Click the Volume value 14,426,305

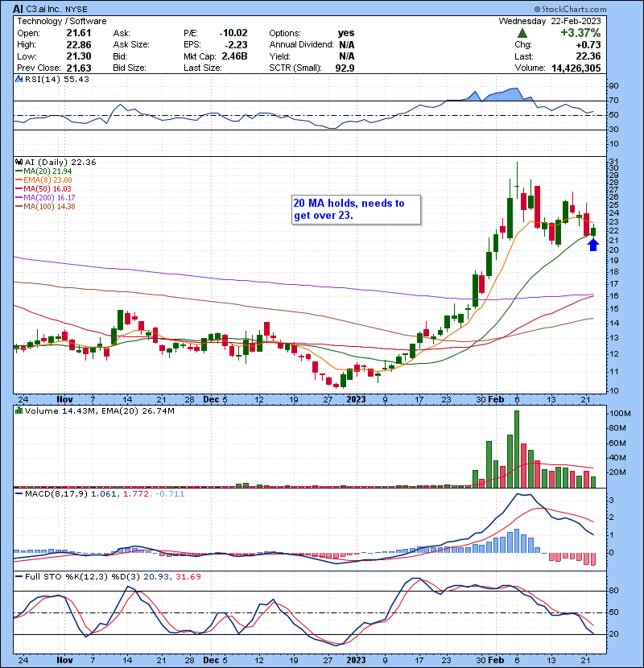[x=576, y=68]
